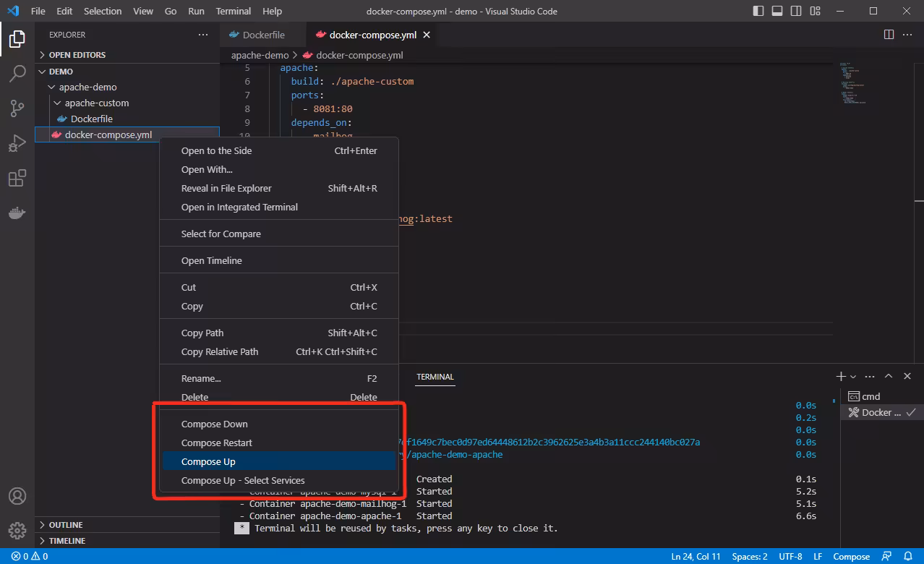Screen dimensions: 924x564
Task: Choose Rename from context menu
Action: [279, 378]
